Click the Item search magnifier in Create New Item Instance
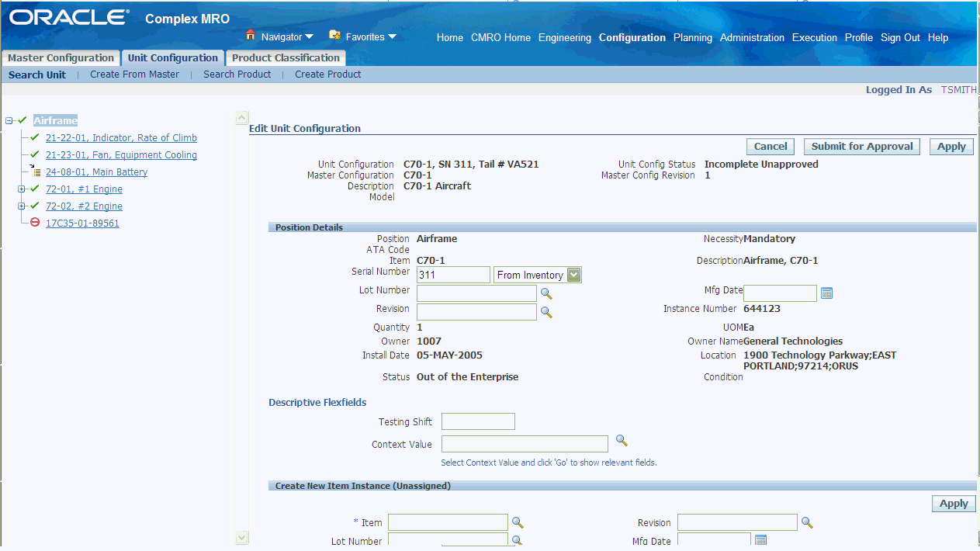980x551 pixels. (x=518, y=523)
